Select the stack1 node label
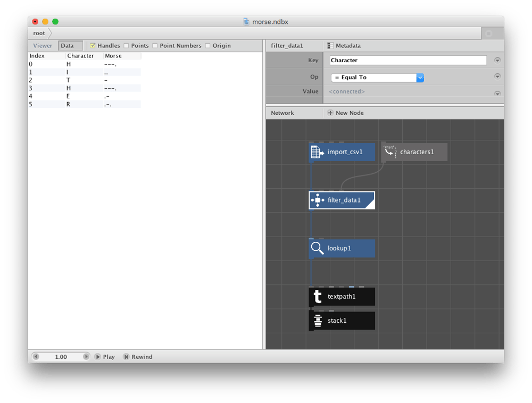Image resolution: width=532 pixels, height=403 pixels. [337, 321]
